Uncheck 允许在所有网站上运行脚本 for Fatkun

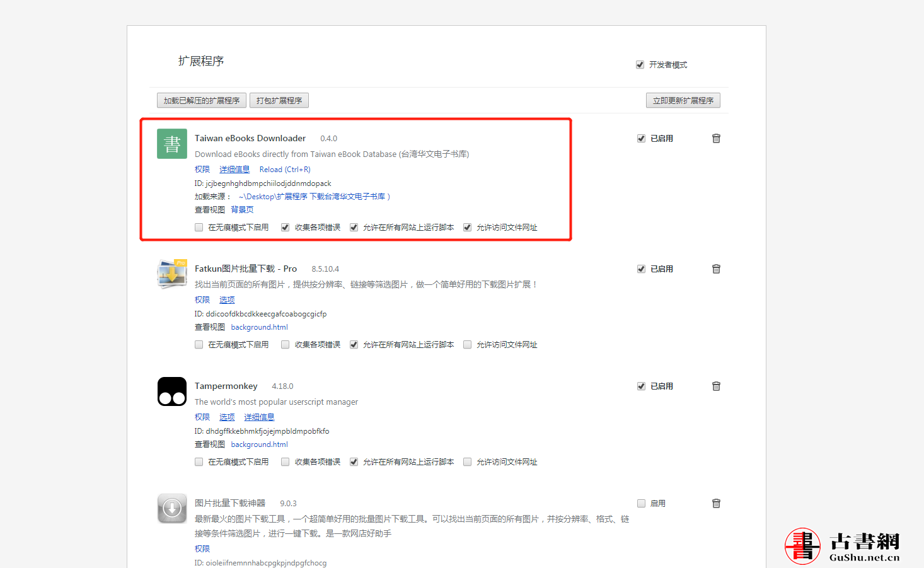354,345
